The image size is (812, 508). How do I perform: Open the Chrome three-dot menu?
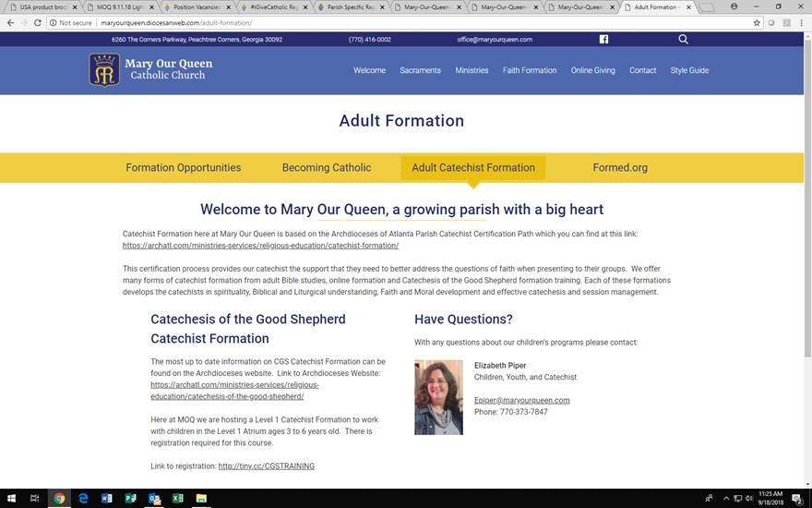[800, 22]
